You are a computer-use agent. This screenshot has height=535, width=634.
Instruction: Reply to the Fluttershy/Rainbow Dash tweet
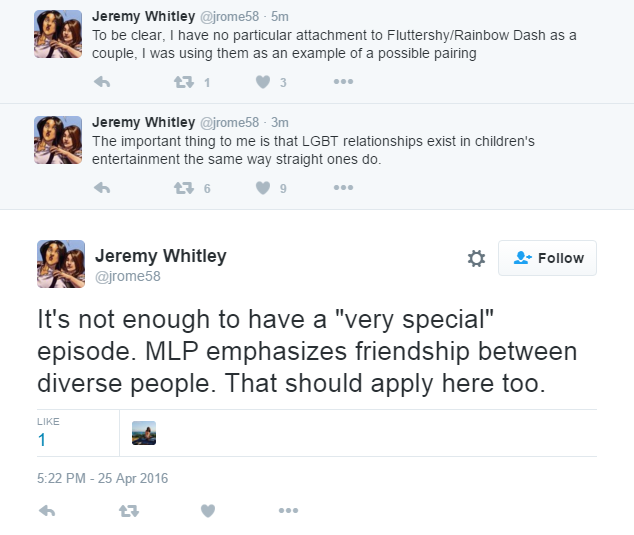[101, 82]
